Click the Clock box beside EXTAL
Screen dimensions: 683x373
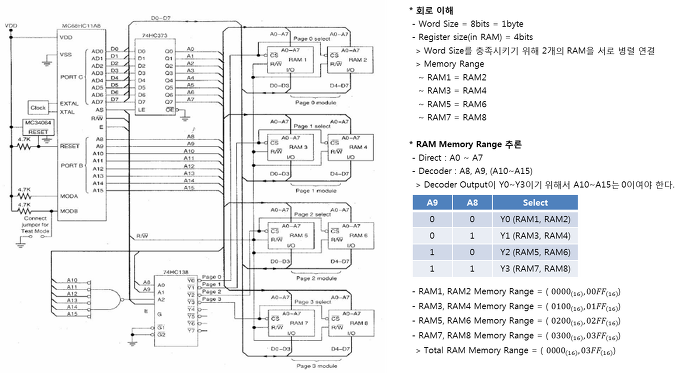(x=38, y=107)
